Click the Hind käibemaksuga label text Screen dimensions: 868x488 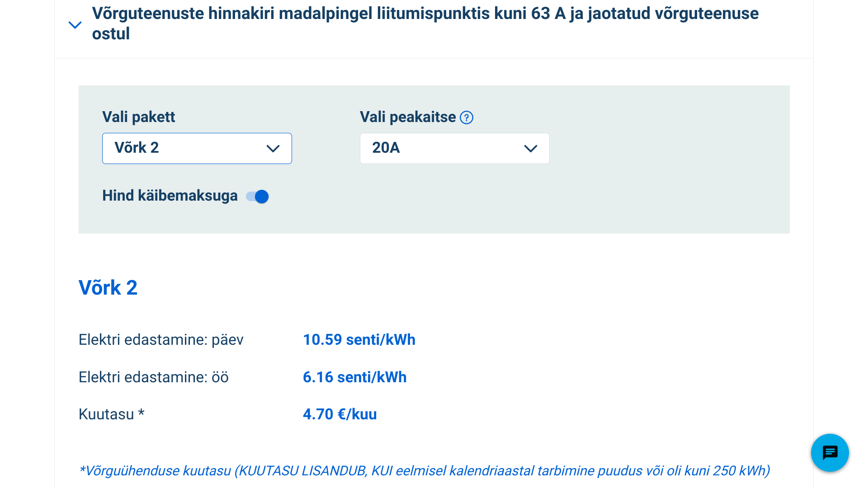[x=170, y=196]
